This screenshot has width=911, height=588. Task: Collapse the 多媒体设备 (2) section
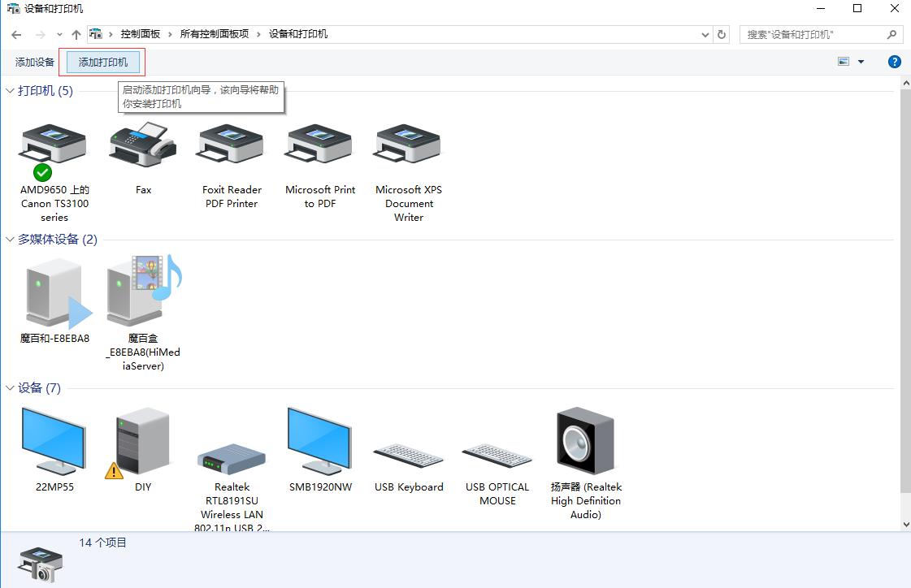click(x=9, y=239)
